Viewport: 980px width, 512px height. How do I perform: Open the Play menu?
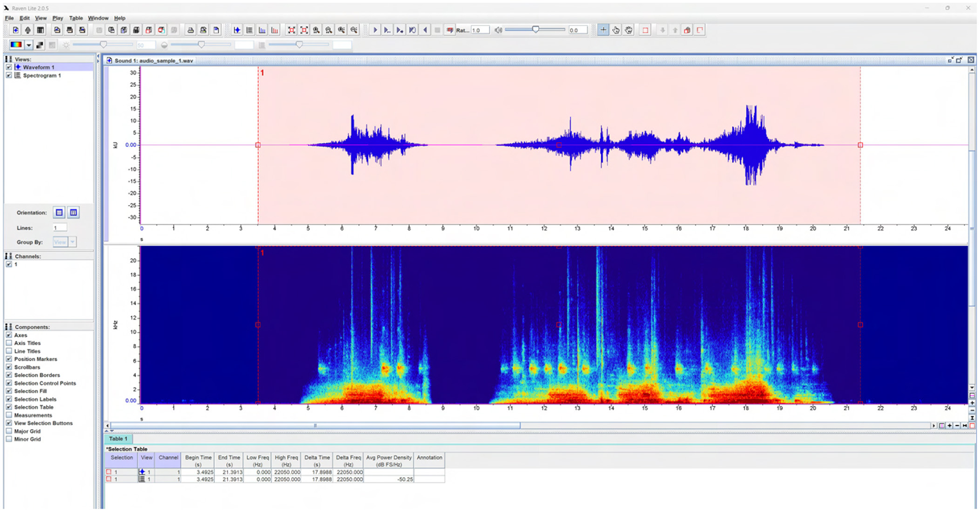tap(58, 18)
